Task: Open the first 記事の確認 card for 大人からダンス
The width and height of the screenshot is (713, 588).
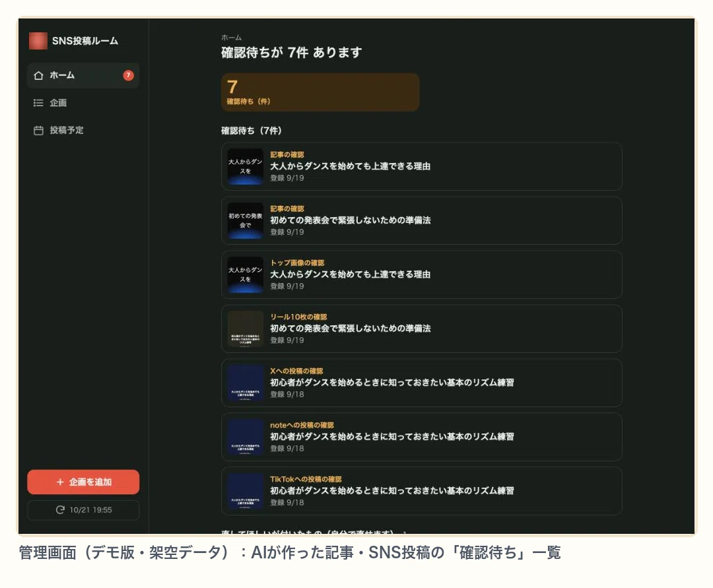Action: pos(421,166)
